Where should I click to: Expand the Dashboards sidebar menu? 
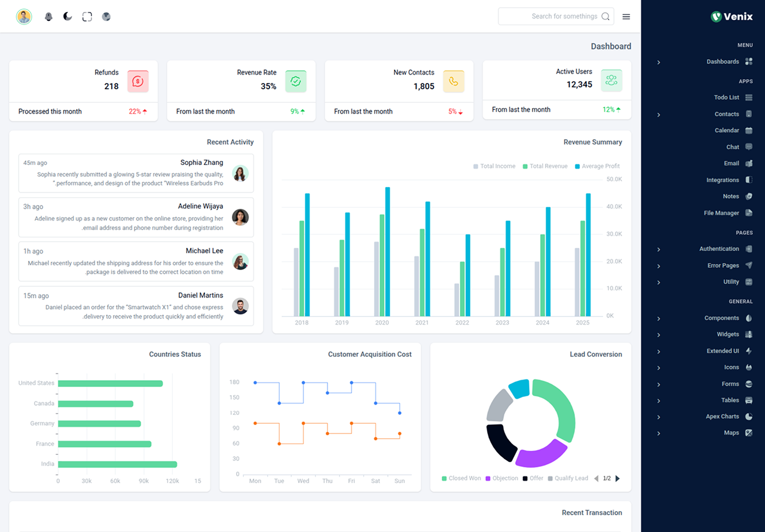pyautogui.click(x=723, y=62)
